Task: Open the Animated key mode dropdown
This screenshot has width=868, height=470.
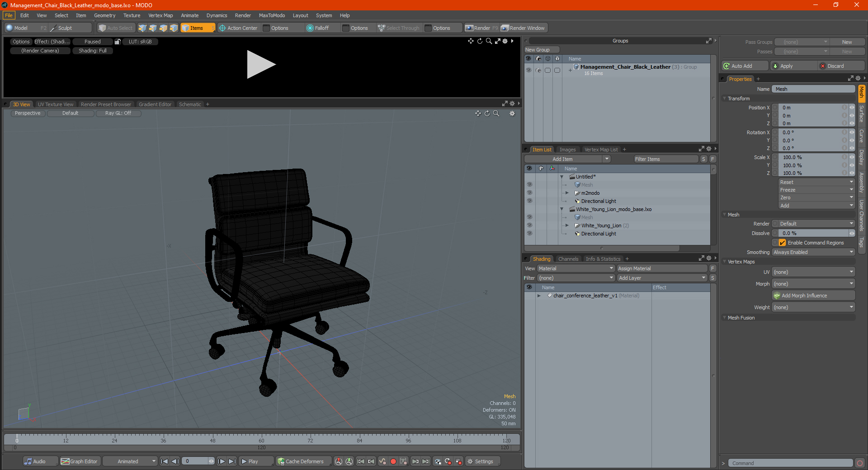Action: click(x=130, y=461)
